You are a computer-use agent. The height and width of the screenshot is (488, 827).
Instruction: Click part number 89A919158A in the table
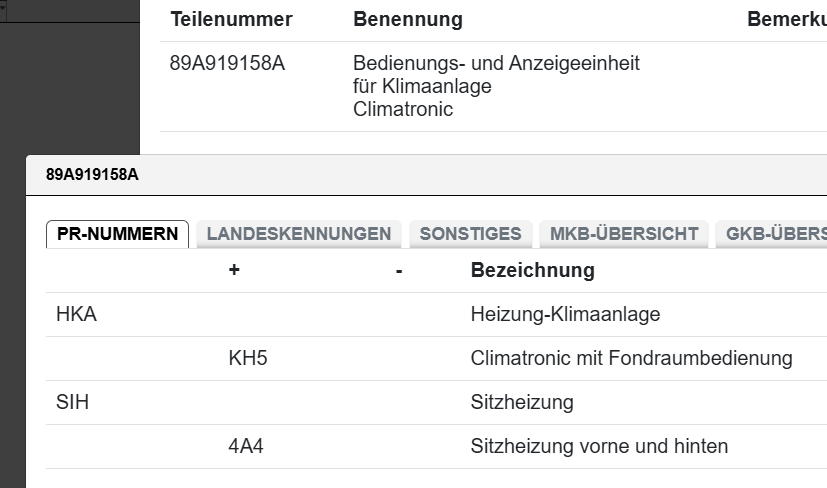point(227,64)
